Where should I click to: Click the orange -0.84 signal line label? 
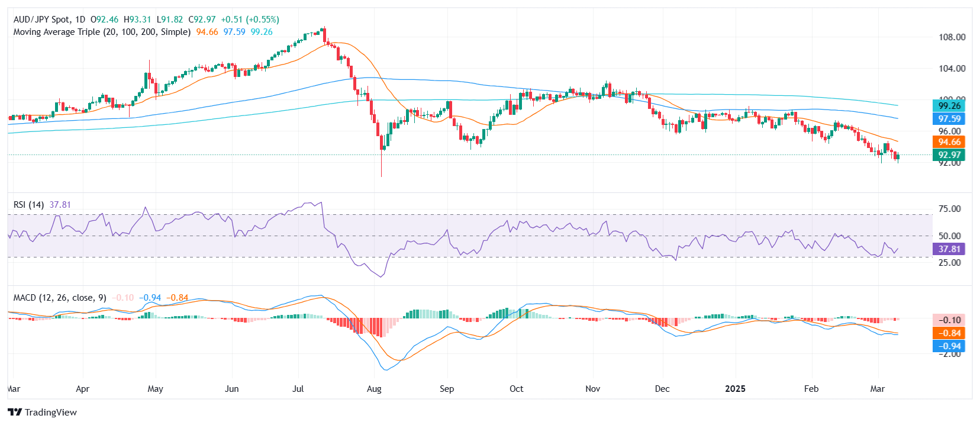click(949, 333)
